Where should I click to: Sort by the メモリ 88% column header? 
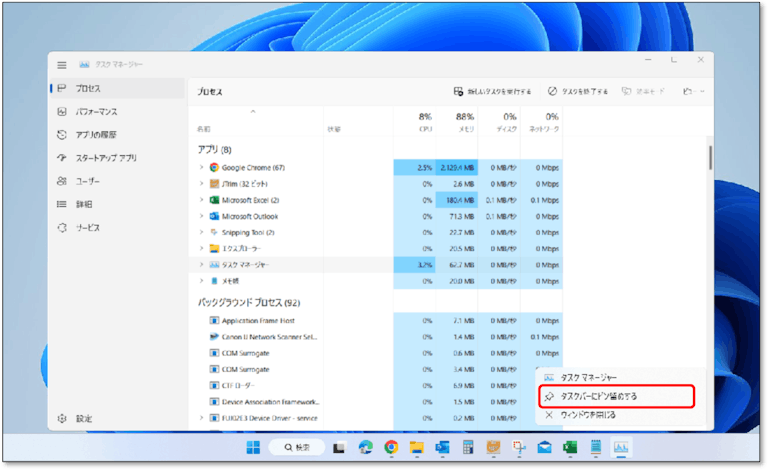(456, 122)
